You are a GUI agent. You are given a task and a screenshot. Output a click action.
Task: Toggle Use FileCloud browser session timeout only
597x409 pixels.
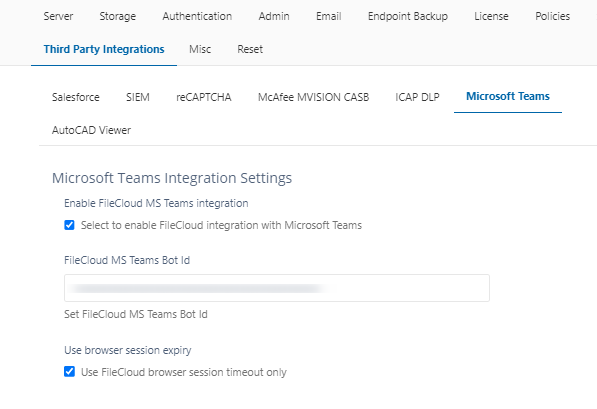pos(69,371)
